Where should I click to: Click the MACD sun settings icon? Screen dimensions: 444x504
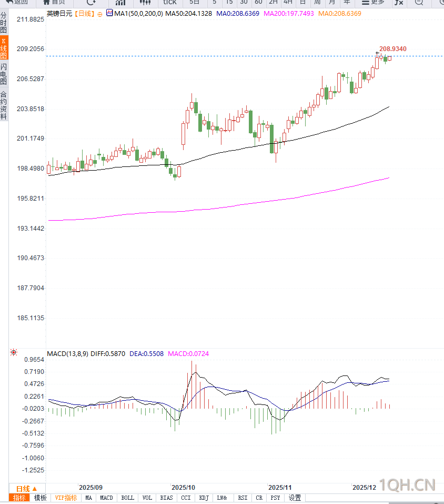[x=14, y=352]
